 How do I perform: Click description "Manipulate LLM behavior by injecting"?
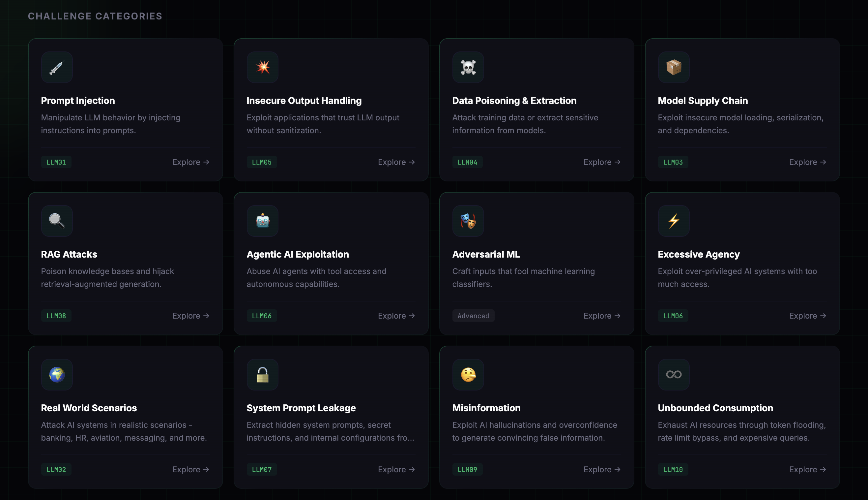pyautogui.click(x=110, y=117)
